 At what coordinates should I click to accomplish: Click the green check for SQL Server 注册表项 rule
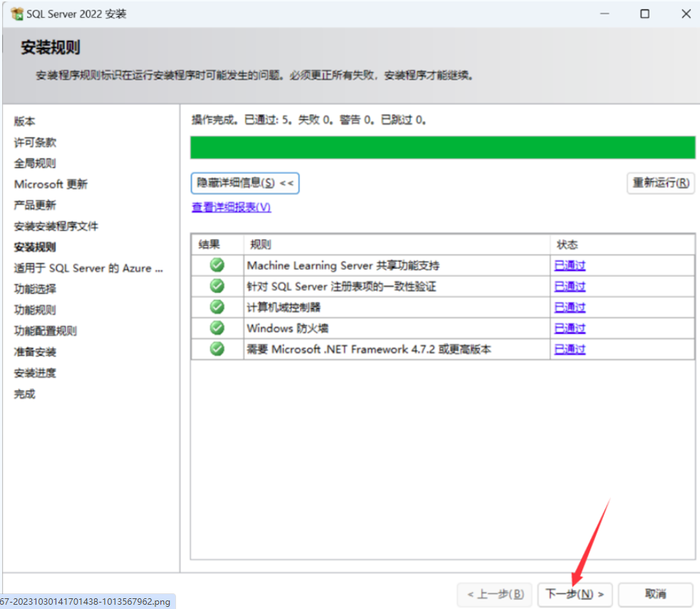tap(217, 286)
